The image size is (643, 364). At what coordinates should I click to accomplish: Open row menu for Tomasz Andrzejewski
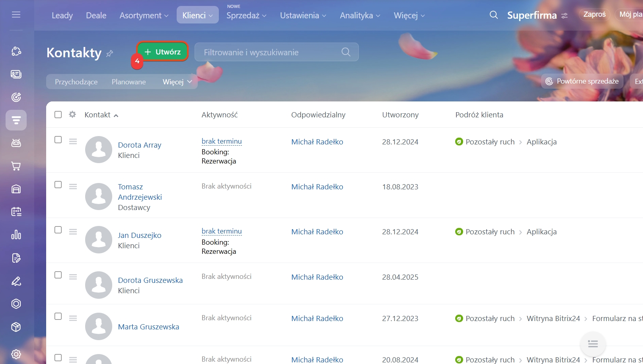73,186
